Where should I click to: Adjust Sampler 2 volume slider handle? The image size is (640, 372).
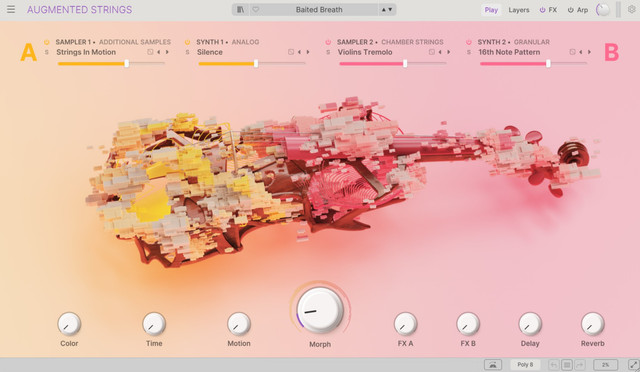pos(405,63)
